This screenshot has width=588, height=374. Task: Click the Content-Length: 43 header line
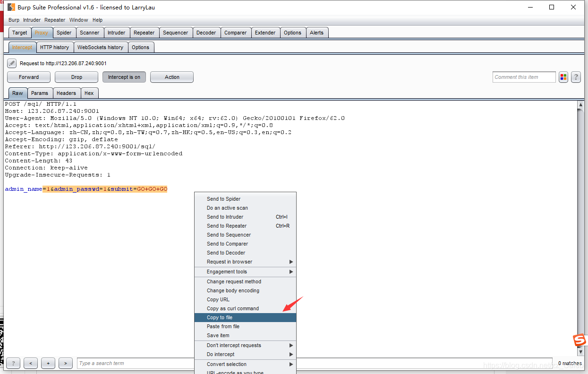[39, 161]
